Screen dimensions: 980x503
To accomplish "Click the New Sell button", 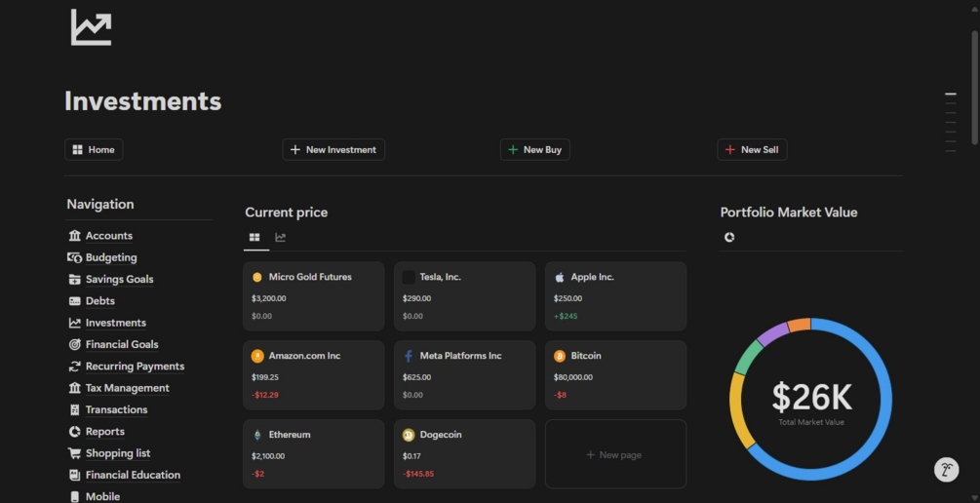I will tap(752, 150).
